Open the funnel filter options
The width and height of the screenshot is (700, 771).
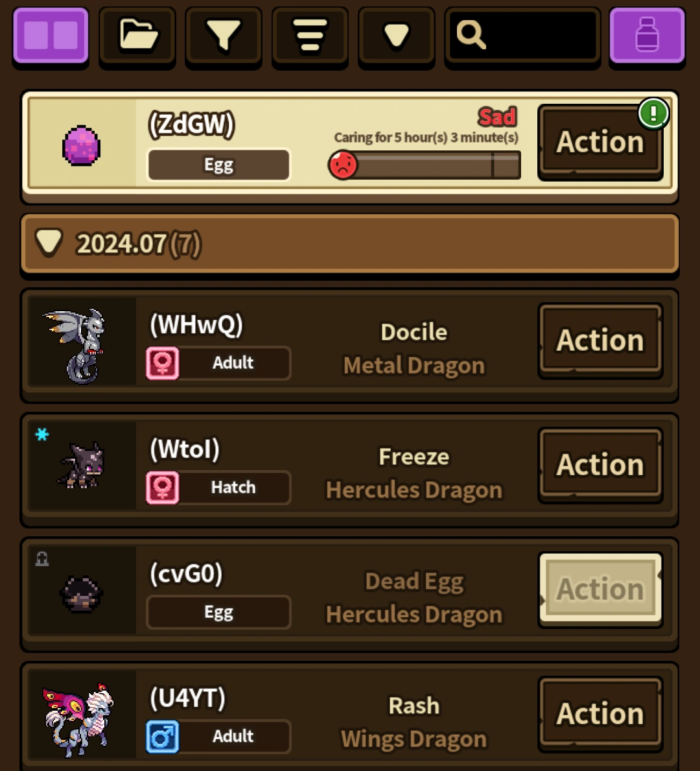tap(224, 36)
